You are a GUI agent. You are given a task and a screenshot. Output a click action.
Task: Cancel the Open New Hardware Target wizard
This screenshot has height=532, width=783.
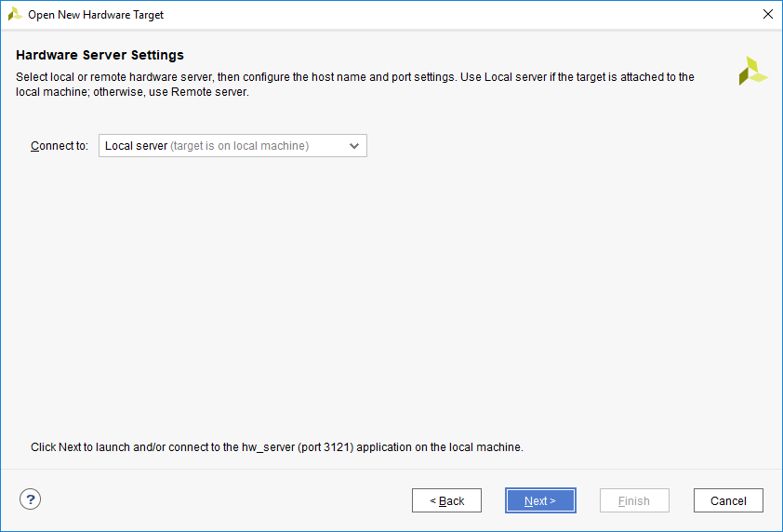[x=728, y=500]
